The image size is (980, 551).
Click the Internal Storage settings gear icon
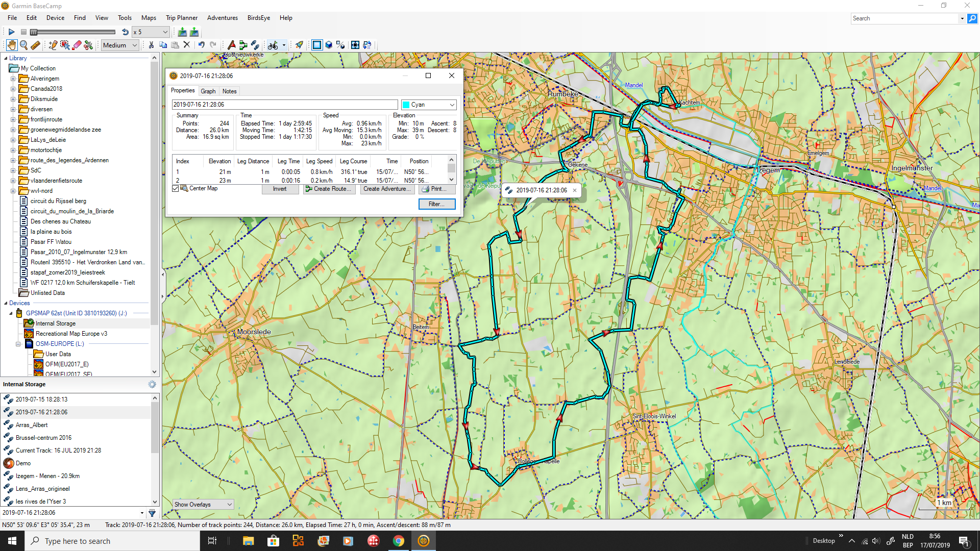coord(152,384)
